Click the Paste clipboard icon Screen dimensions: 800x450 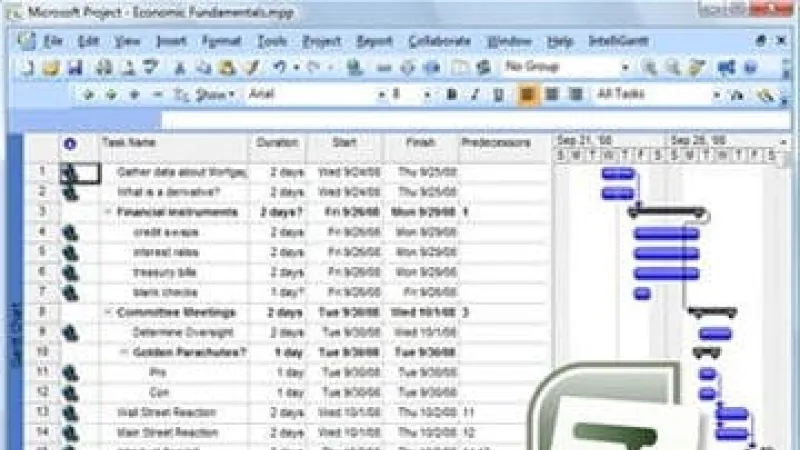[227, 67]
